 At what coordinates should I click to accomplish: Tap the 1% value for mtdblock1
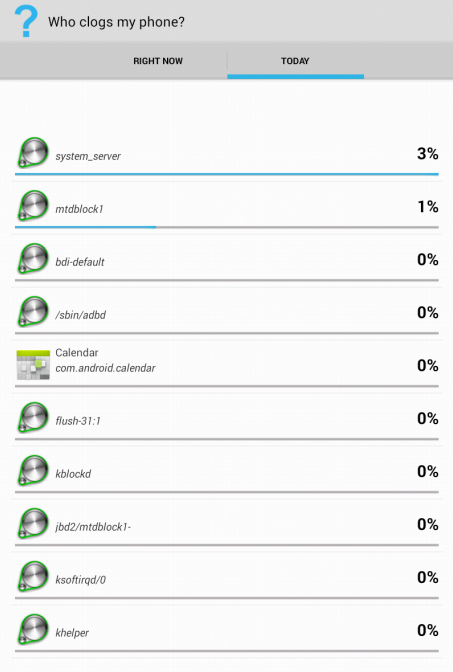coord(428,207)
